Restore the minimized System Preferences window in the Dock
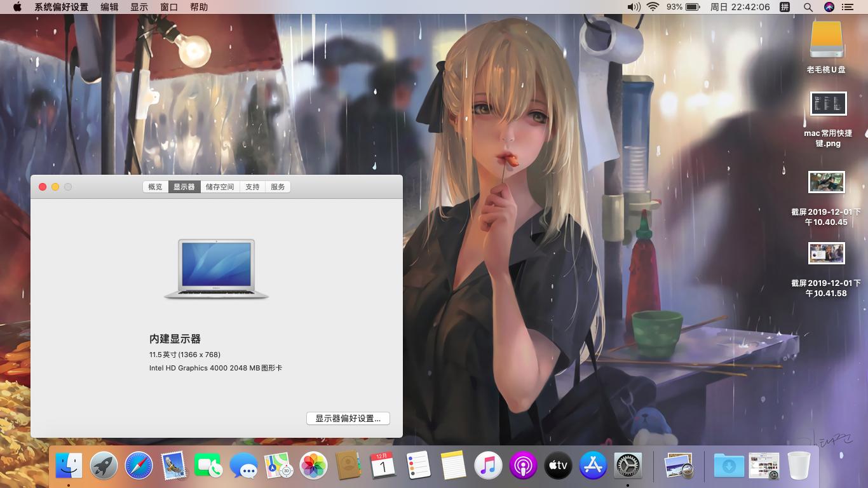The height and width of the screenshot is (488, 868). pyautogui.click(x=764, y=466)
